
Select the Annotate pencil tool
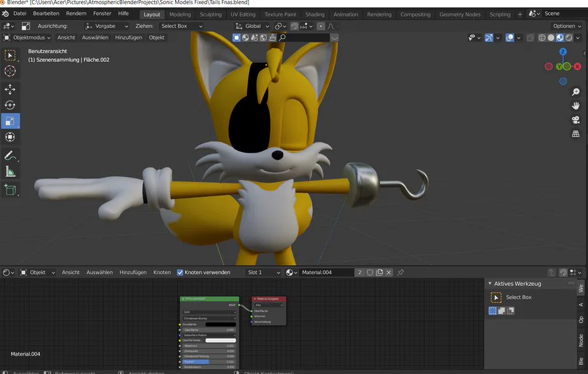pyautogui.click(x=10, y=155)
